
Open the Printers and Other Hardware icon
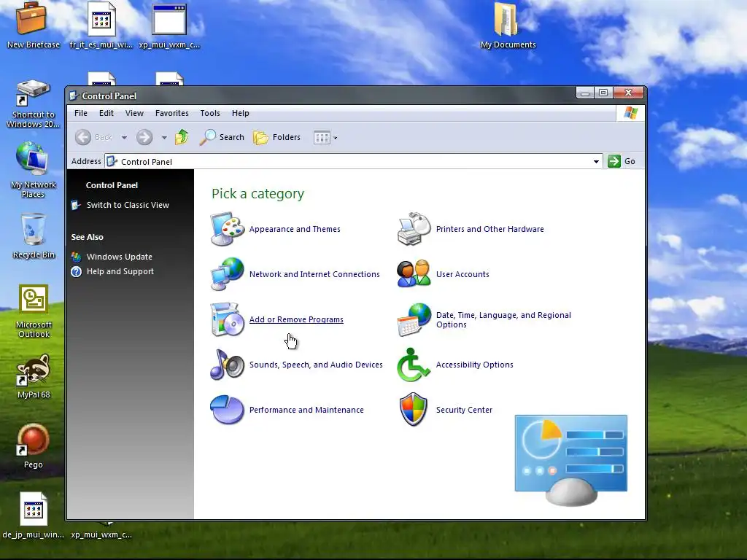[x=414, y=229]
